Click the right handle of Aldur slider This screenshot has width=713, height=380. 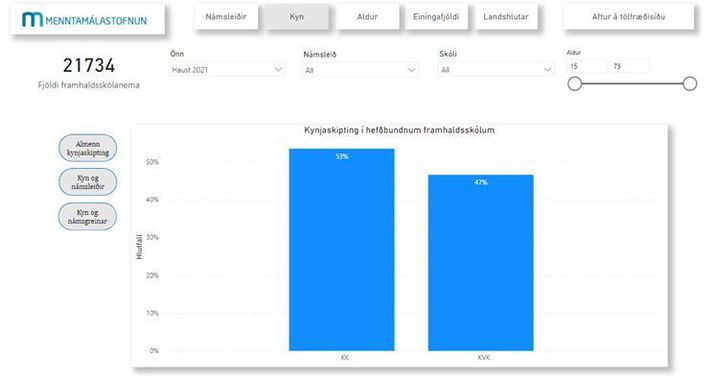tap(690, 84)
